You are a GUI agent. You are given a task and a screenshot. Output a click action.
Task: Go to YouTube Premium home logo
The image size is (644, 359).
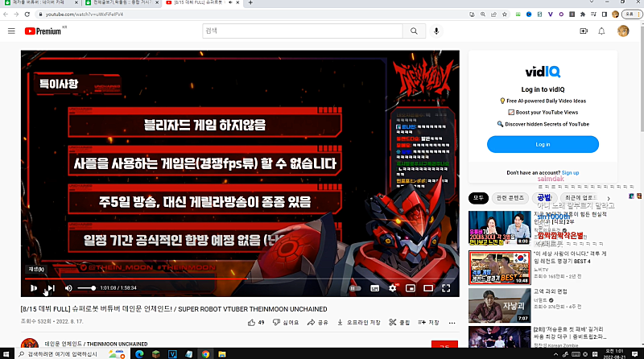tap(43, 31)
